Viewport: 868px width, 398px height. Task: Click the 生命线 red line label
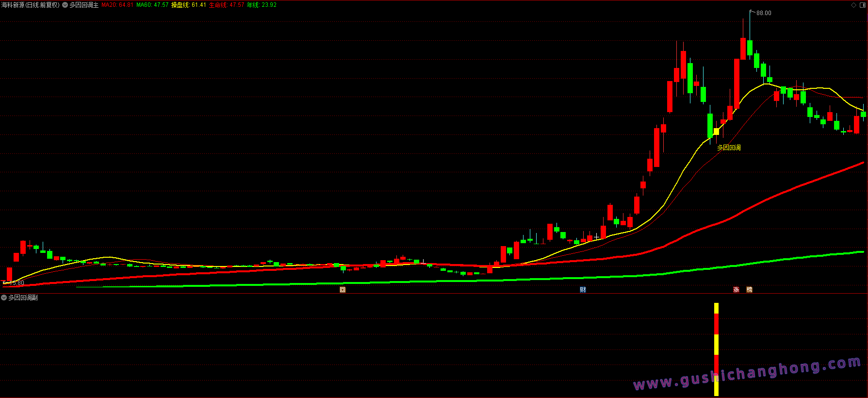(x=227, y=5)
